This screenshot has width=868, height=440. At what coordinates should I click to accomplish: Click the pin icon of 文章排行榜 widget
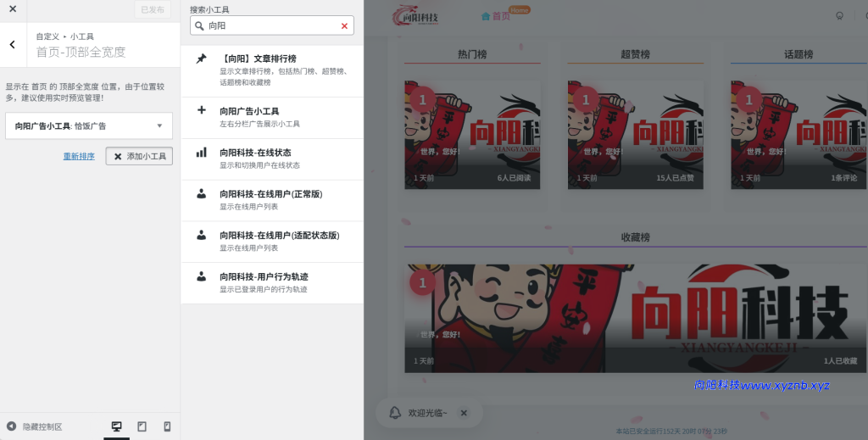[202, 58]
